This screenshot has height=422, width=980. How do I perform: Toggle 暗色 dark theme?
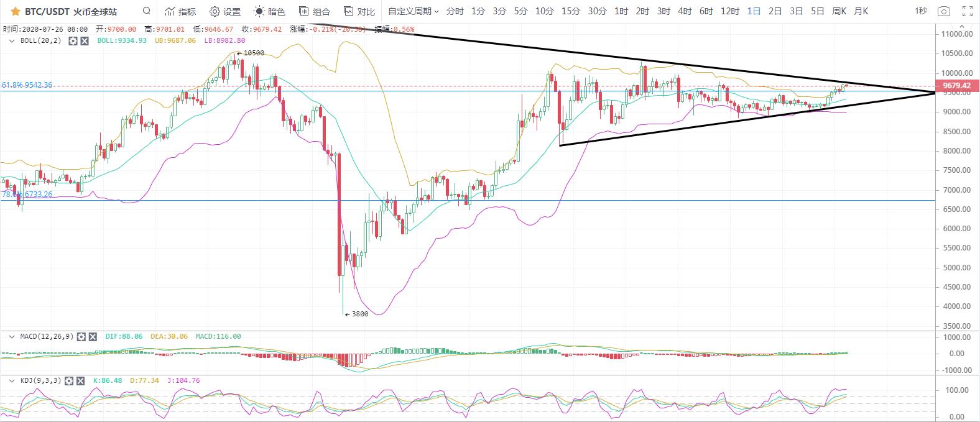point(269,11)
